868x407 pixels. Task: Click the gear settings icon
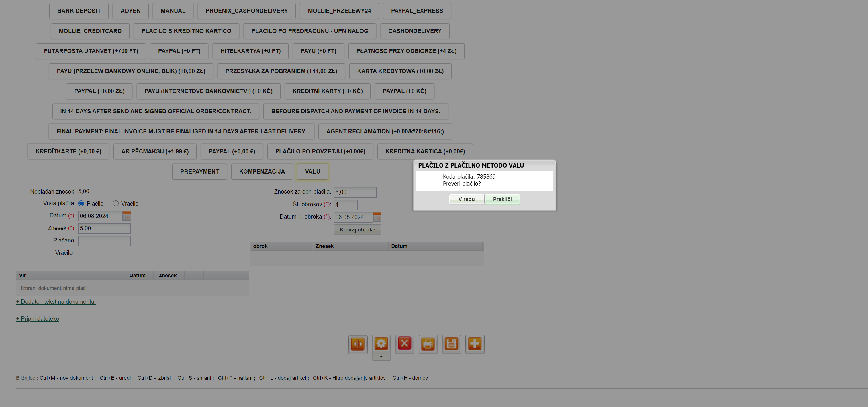tap(381, 344)
